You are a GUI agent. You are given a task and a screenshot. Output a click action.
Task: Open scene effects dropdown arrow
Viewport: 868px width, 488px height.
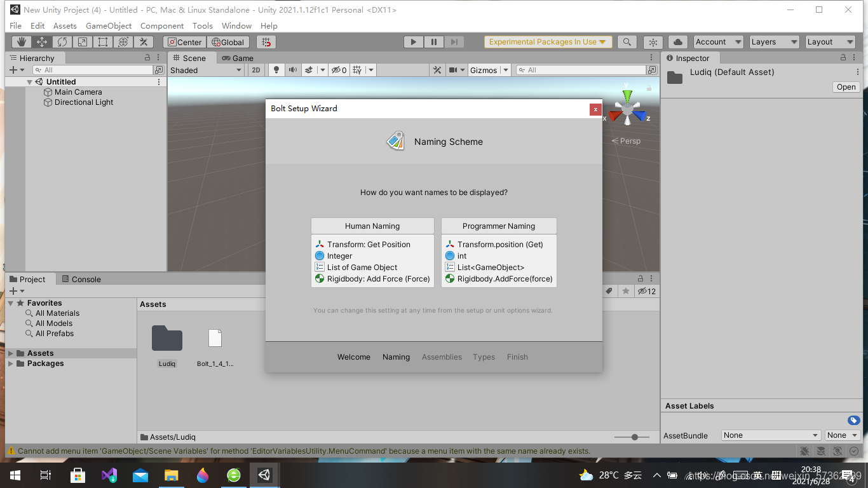[x=322, y=70]
